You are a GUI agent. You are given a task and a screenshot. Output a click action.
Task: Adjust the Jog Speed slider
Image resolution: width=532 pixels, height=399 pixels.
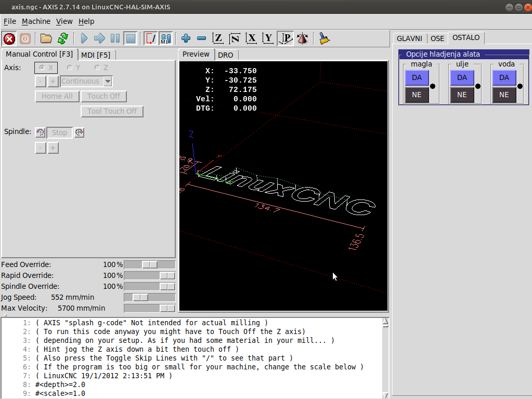pyautogui.click(x=150, y=297)
